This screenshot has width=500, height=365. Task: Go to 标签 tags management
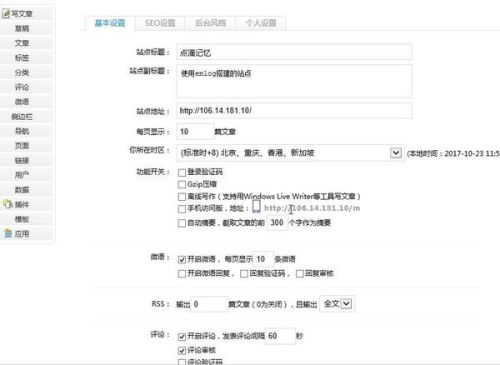(22, 58)
